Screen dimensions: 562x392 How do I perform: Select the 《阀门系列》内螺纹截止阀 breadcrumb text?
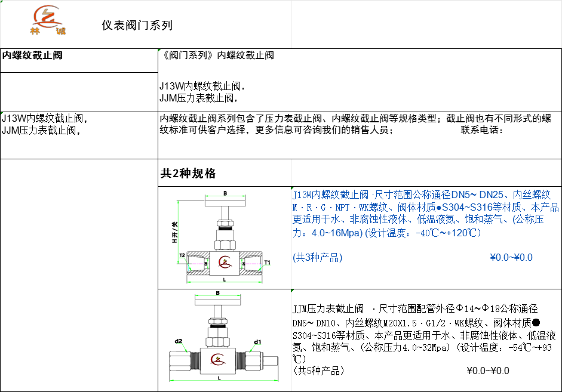point(217,55)
